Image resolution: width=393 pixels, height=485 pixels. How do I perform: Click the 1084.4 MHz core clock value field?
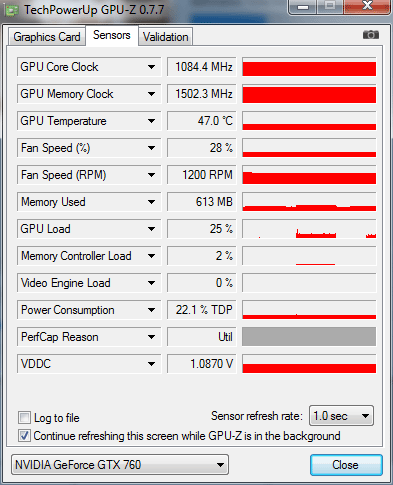[x=202, y=67]
